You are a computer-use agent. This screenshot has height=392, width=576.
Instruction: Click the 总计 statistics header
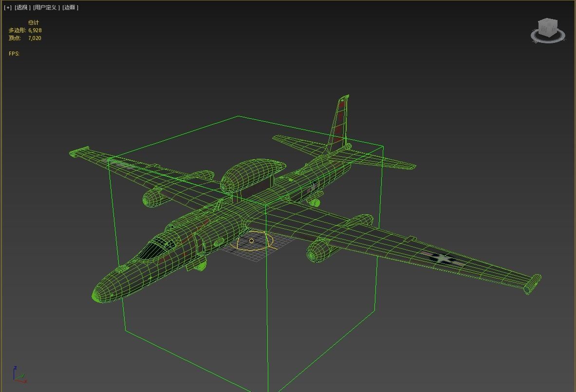tap(34, 22)
